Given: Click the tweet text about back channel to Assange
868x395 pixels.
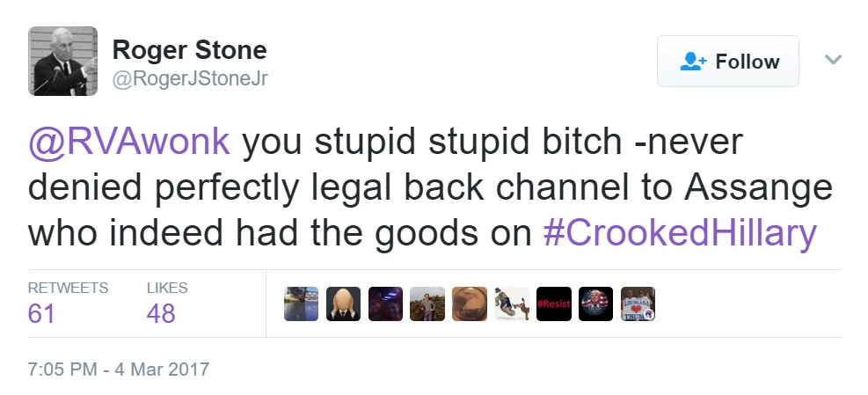Looking at the screenshot, I should point(430,187).
